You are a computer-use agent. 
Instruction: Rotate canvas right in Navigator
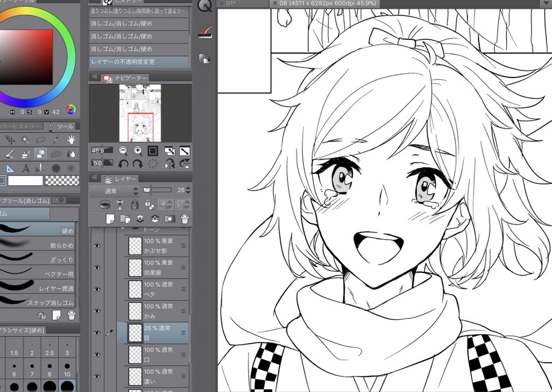click(137, 164)
